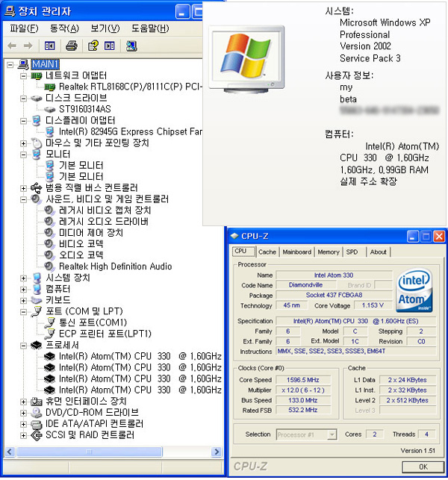Close the CPU-Z window
The width and height of the screenshot is (448, 480).
(439, 237)
